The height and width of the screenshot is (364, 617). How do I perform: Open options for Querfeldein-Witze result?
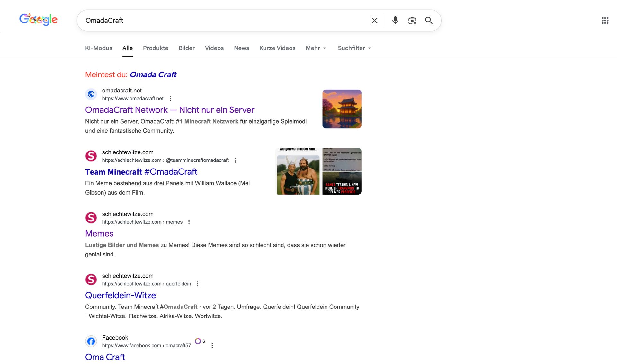point(197,284)
